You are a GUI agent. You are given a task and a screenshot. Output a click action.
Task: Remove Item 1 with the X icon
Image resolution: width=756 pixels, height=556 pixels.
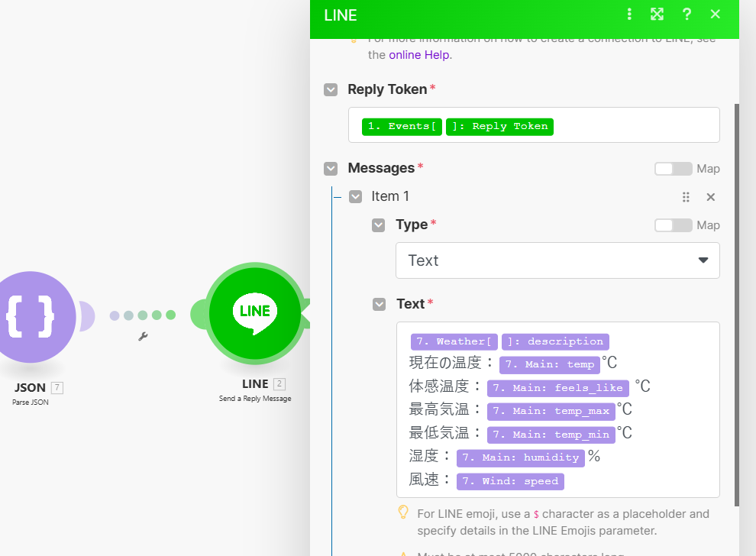711,197
